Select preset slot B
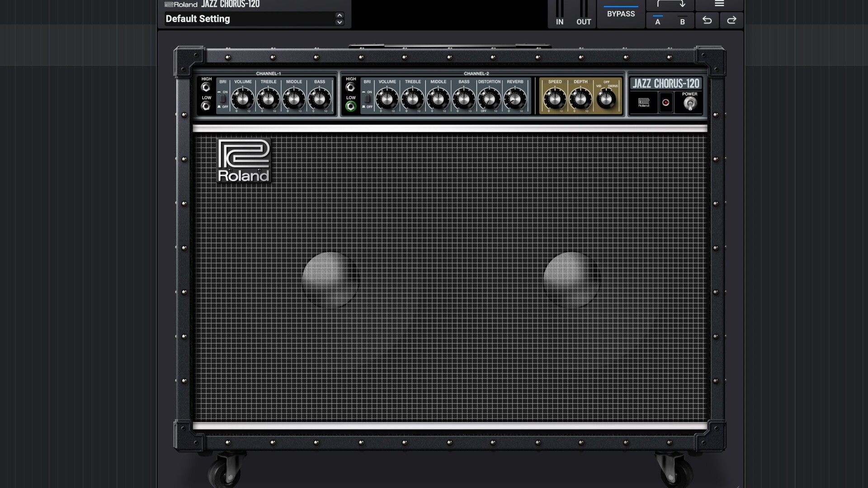The height and width of the screenshot is (488, 868). point(682,21)
